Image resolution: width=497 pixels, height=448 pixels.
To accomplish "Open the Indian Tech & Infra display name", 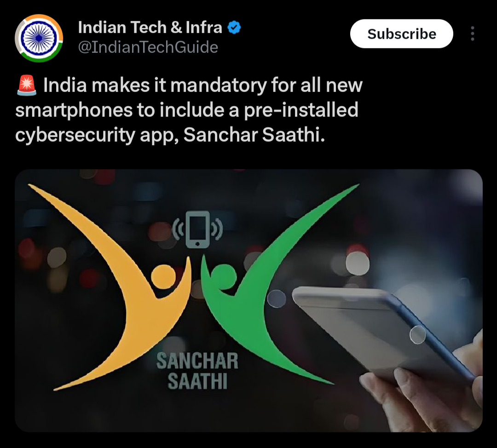I will (x=150, y=27).
